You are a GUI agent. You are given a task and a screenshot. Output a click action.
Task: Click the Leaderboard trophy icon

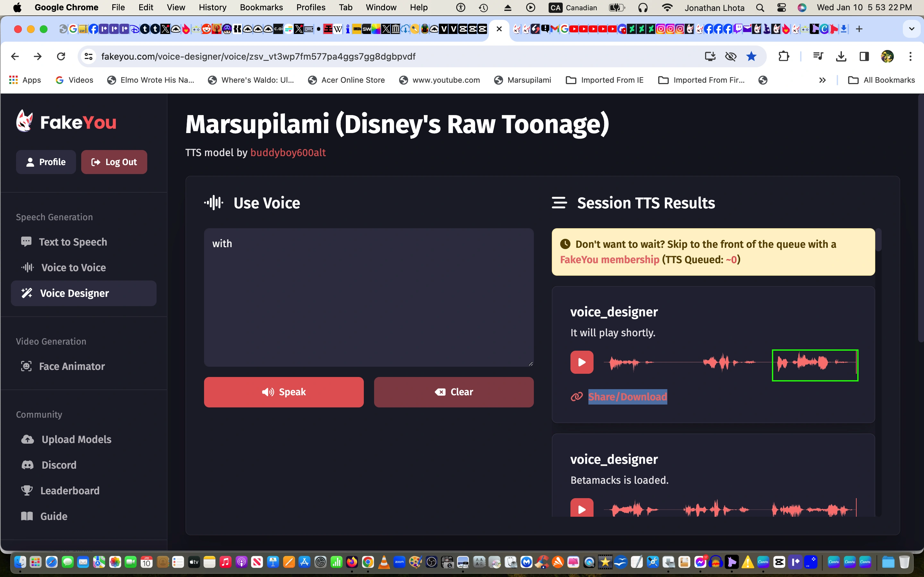pyautogui.click(x=27, y=490)
